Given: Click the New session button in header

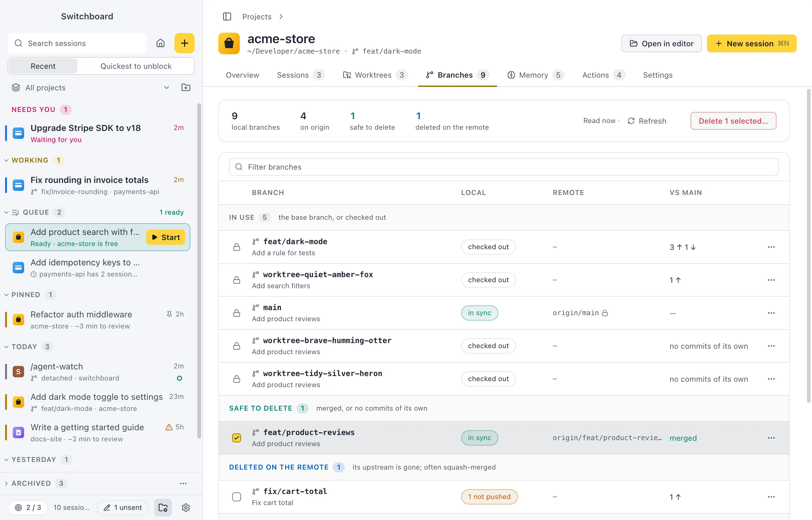Looking at the screenshot, I should 751,43.
